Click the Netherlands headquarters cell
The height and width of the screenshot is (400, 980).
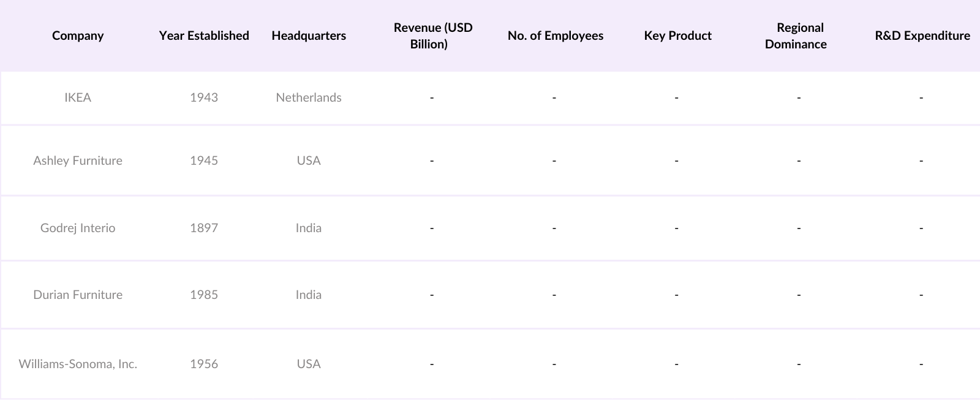pyautogui.click(x=309, y=97)
